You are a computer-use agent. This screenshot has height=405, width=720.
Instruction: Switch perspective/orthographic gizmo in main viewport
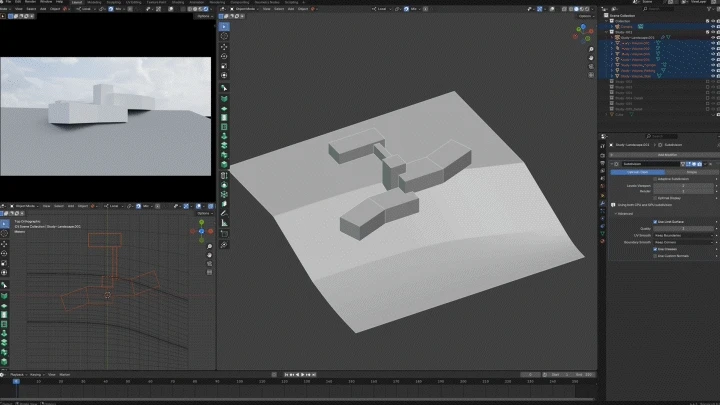[591, 74]
